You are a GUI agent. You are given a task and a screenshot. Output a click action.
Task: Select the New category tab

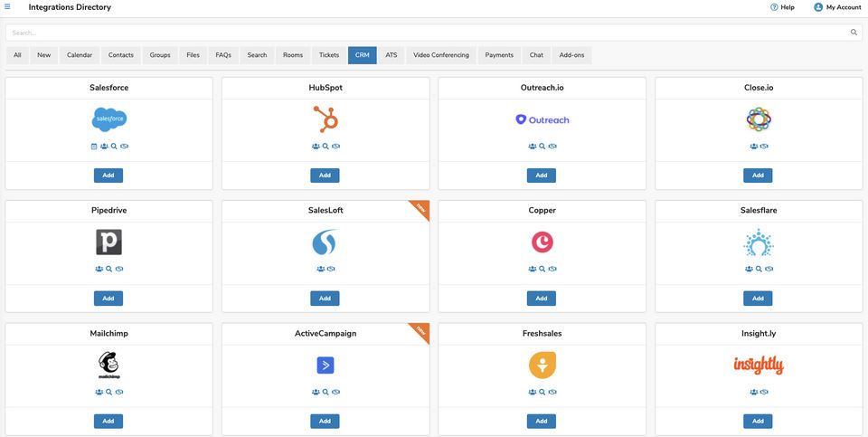pyautogui.click(x=43, y=55)
